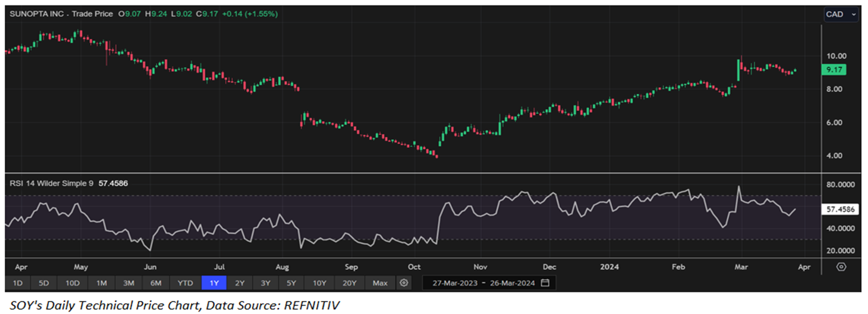Open chart settings gear at axis corner
The width and height of the screenshot is (868, 314).
point(841,267)
